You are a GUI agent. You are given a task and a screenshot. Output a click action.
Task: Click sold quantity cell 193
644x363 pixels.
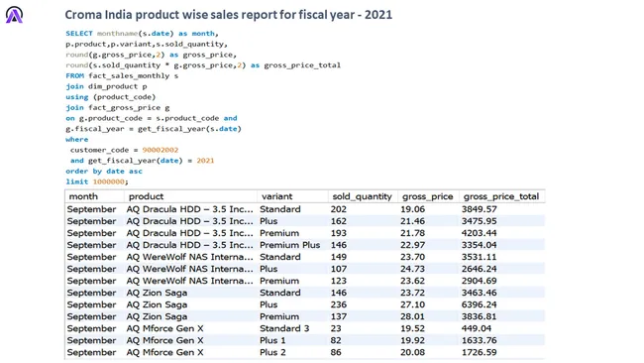click(339, 233)
